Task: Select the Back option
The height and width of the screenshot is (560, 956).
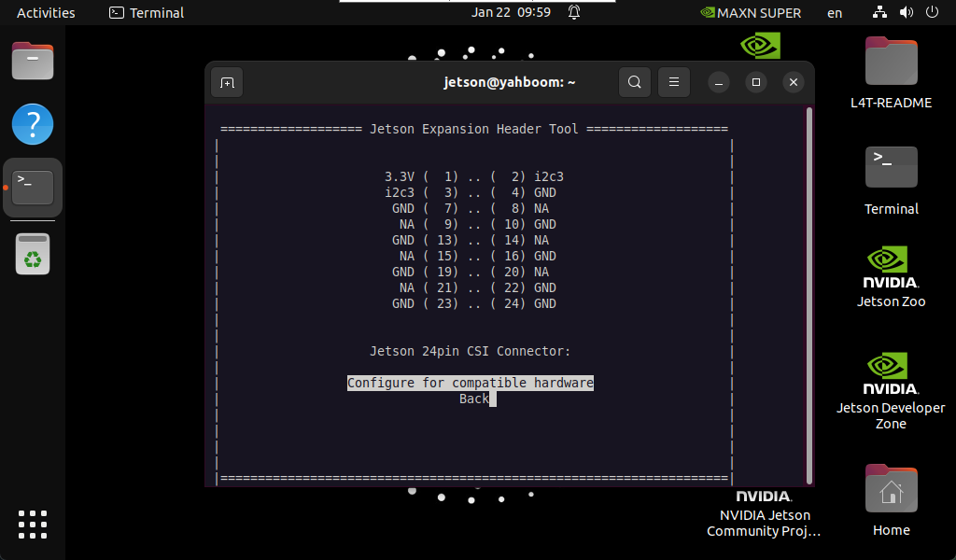Action: (474, 399)
